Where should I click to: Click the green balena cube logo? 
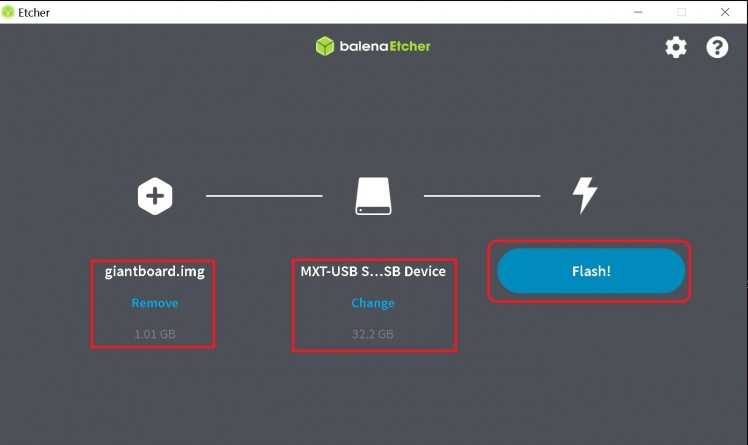(x=325, y=46)
